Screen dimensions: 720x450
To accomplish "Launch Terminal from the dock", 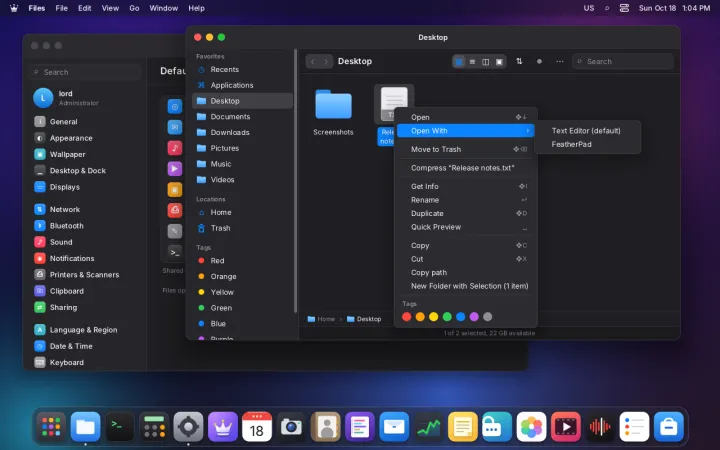I will [119, 427].
